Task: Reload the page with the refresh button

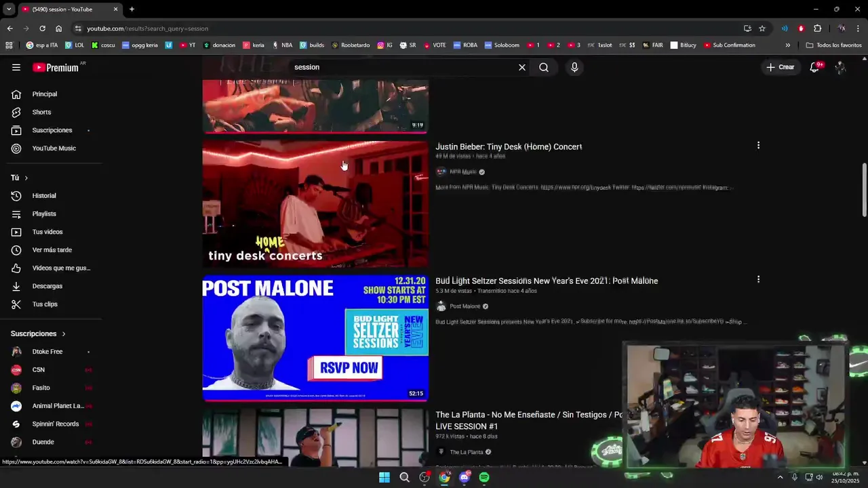Action: pyautogui.click(x=42, y=28)
